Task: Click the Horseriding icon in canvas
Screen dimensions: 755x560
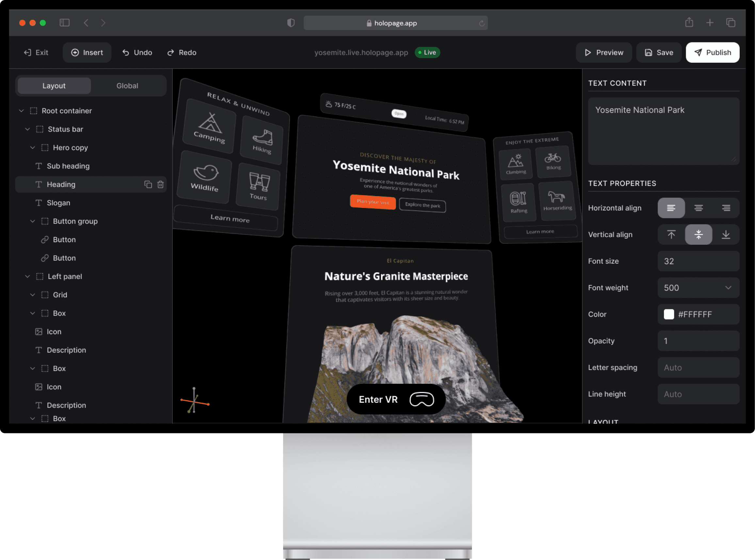Action: (556, 196)
